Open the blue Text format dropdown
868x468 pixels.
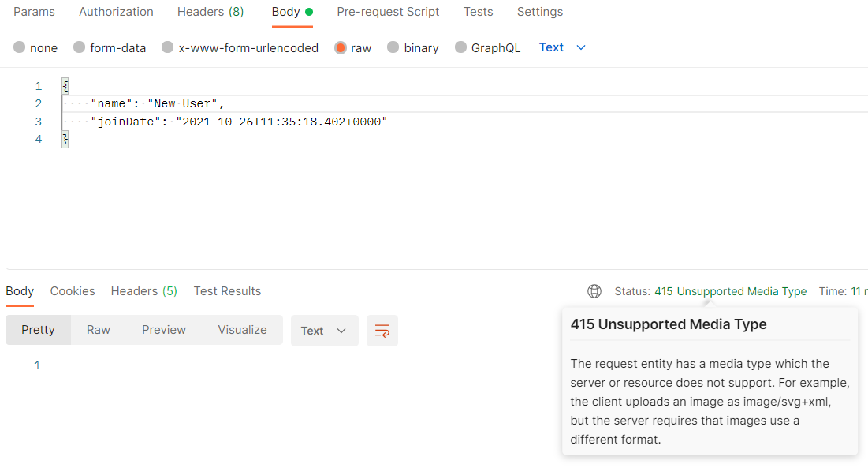tap(562, 47)
